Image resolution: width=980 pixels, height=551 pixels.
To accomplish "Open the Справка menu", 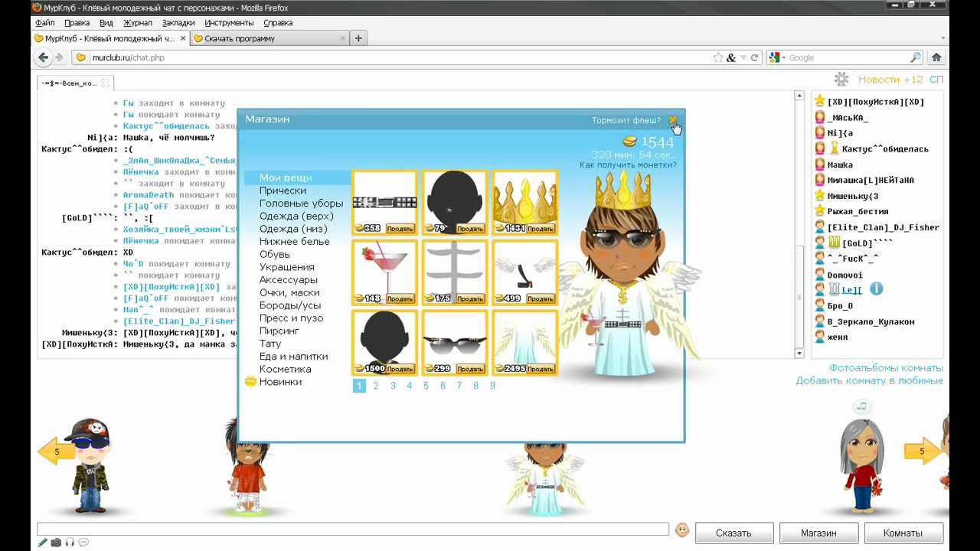I will [278, 23].
